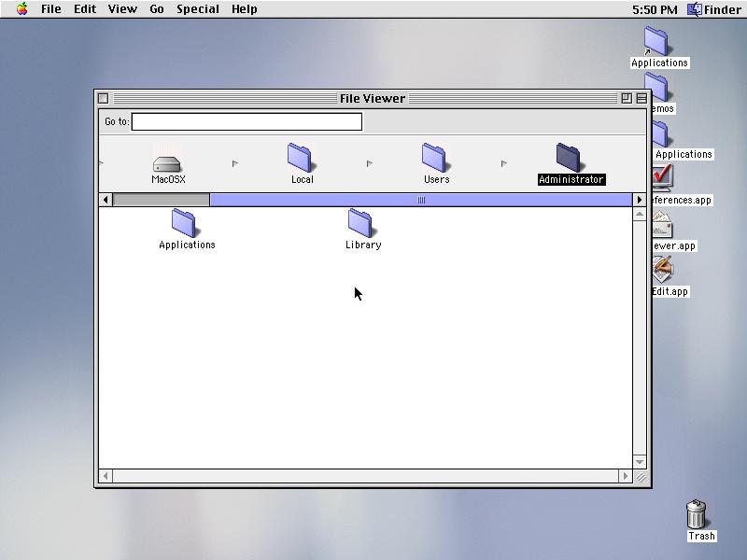
Task: Open the Trash on the desktop
Action: [x=696, y=514]
